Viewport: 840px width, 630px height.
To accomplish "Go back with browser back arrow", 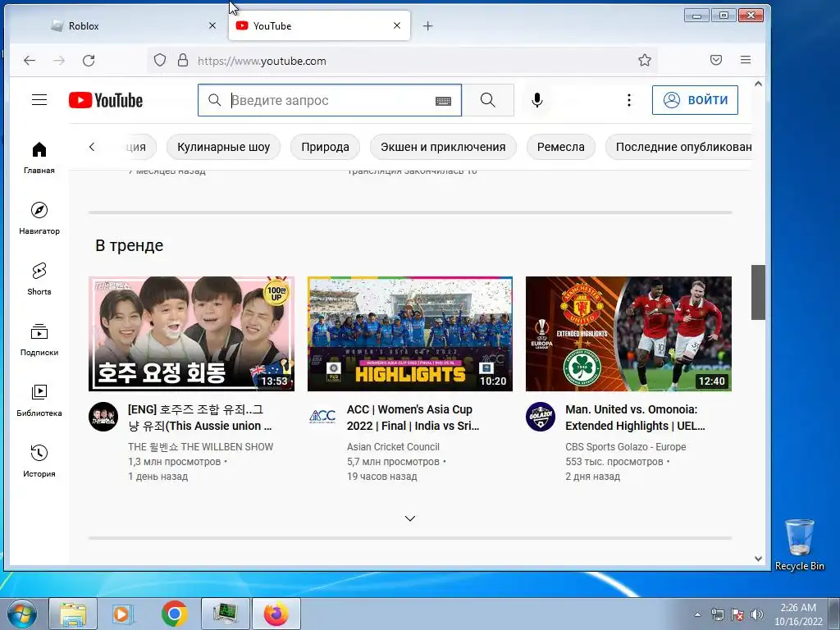I will click(30, 61).
